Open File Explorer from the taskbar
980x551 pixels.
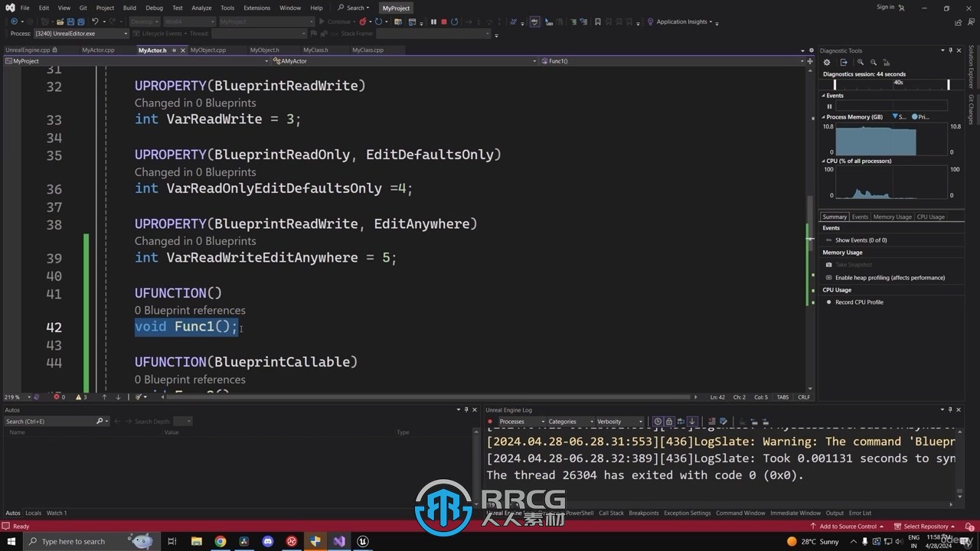coord(197,541)
